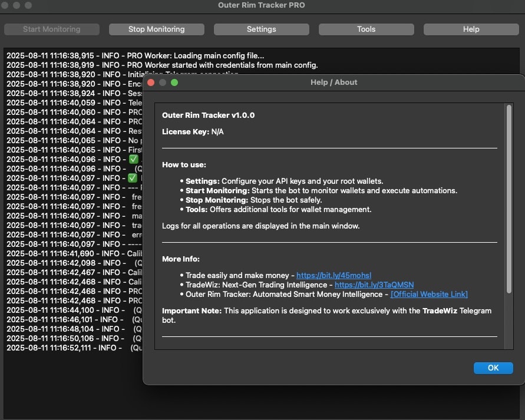Click the log line timestamped 11:16:41,690
This screenshot has width=525, height=420.
pos(74,253)
